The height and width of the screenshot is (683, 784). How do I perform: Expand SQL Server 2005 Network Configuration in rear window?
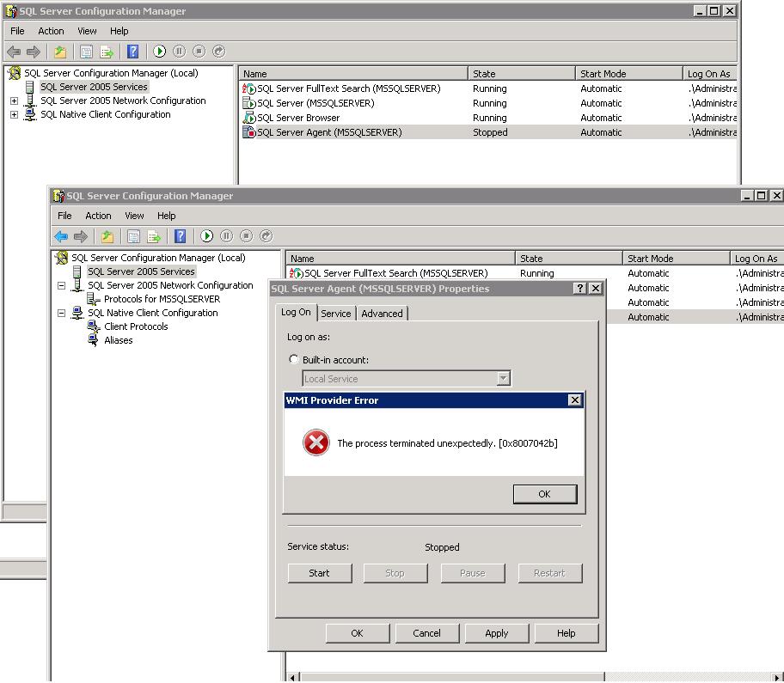tap(14, 101)
